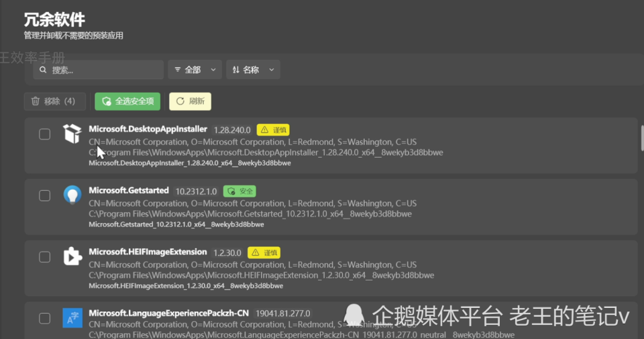644x339 pixels.
Task: Click the 冗余软件 page heading
Action: point(54,19)
